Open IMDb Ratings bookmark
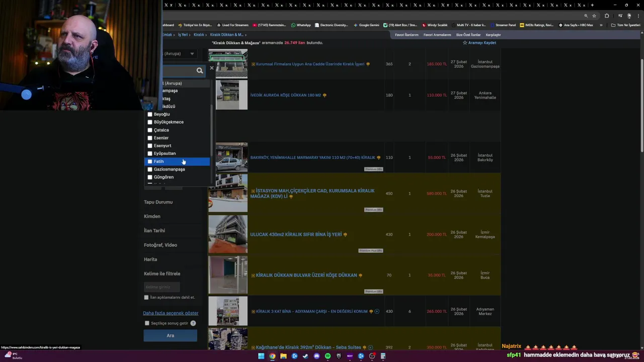The image size is (644, 362). pyautogui.click(x=536, y=25)
